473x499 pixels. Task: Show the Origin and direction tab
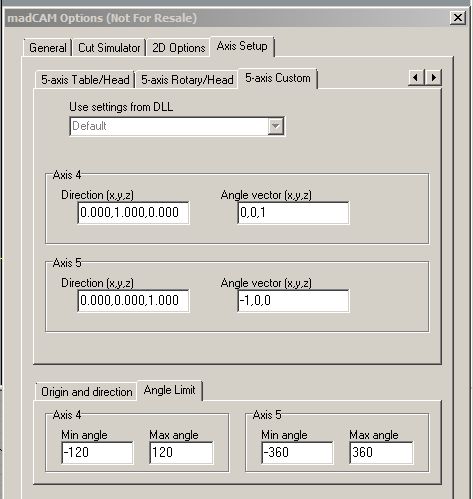click(x=86, y=392)
